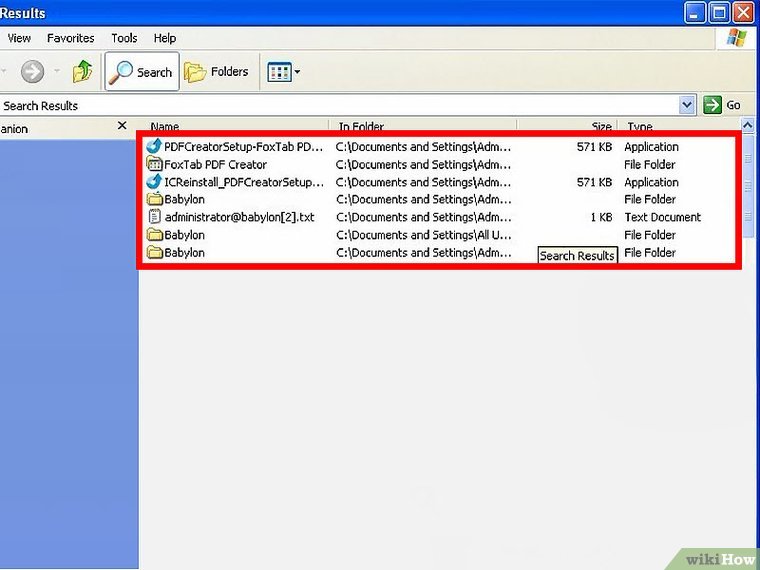
Task: Close the Search Companion side pane
Action: coord(122,126)
